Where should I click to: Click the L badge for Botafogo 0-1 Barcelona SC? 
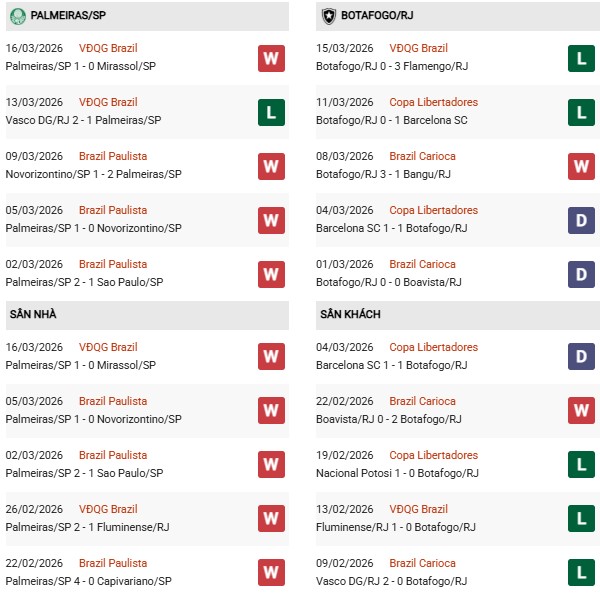point(581,112)
